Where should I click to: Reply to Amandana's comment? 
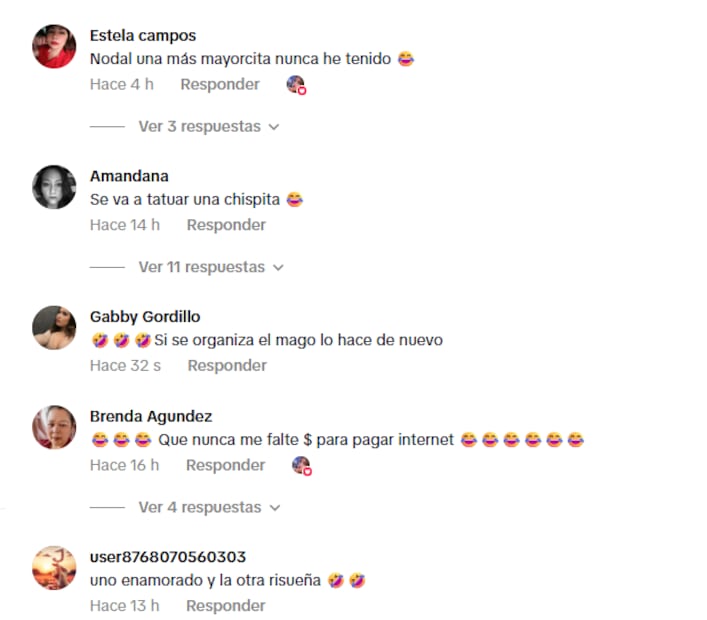(x=226, y=225)
